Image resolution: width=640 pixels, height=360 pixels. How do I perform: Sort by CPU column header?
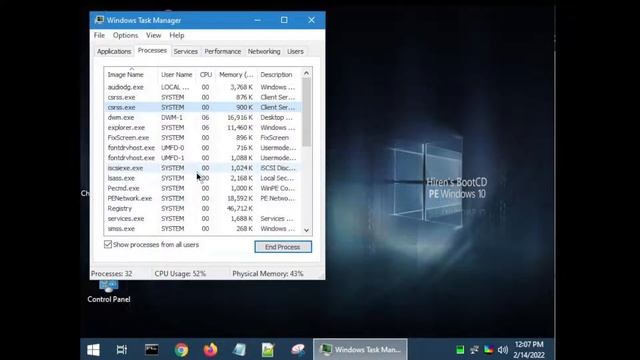click(x=206, y=75)
